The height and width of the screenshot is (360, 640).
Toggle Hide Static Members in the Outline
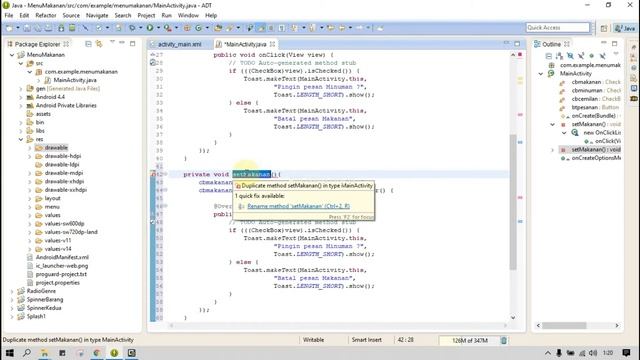[x=581, y=56]
